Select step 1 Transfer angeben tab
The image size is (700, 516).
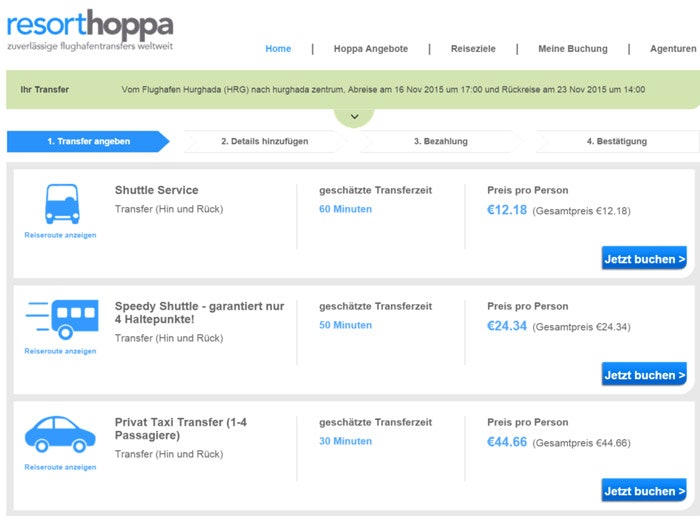coord(88,141)
